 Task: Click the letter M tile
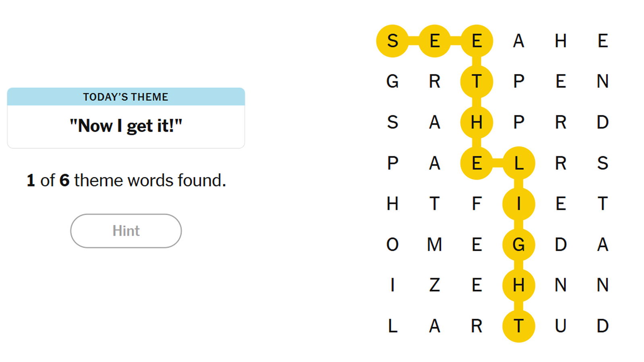click(x=434, y=245)
